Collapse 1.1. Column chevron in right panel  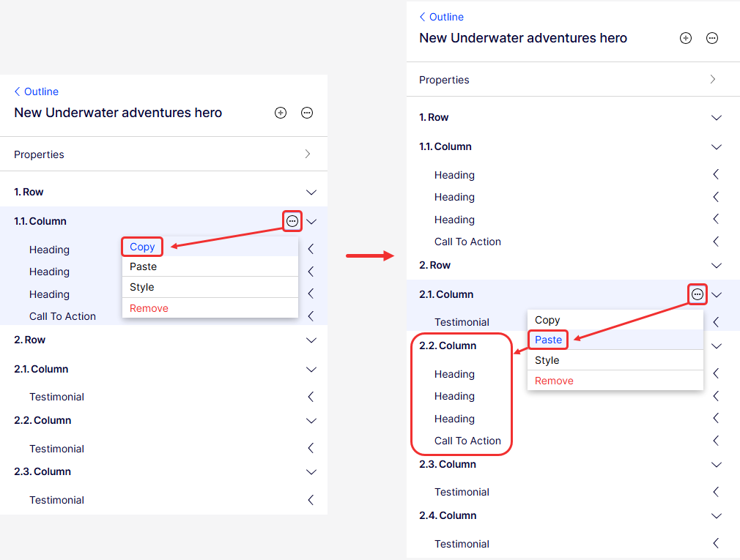click(x=717, y=147)
